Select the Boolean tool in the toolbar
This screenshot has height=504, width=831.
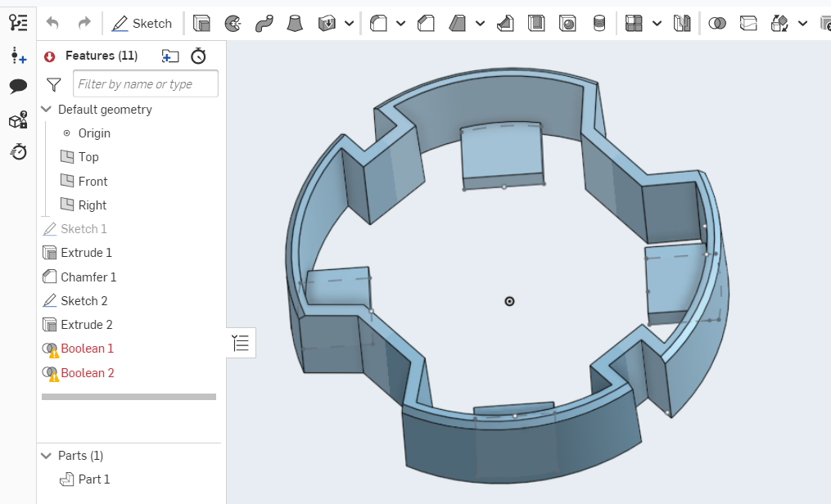[717, 23]
